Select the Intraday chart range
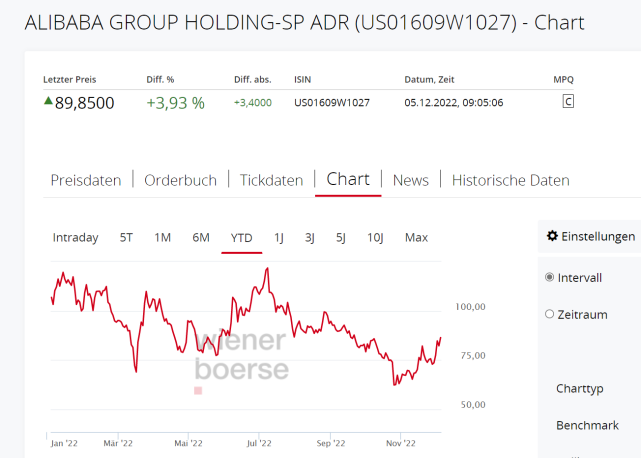Image resolution: width=641 pixels, height=458 pixels. tap(75, 237)
